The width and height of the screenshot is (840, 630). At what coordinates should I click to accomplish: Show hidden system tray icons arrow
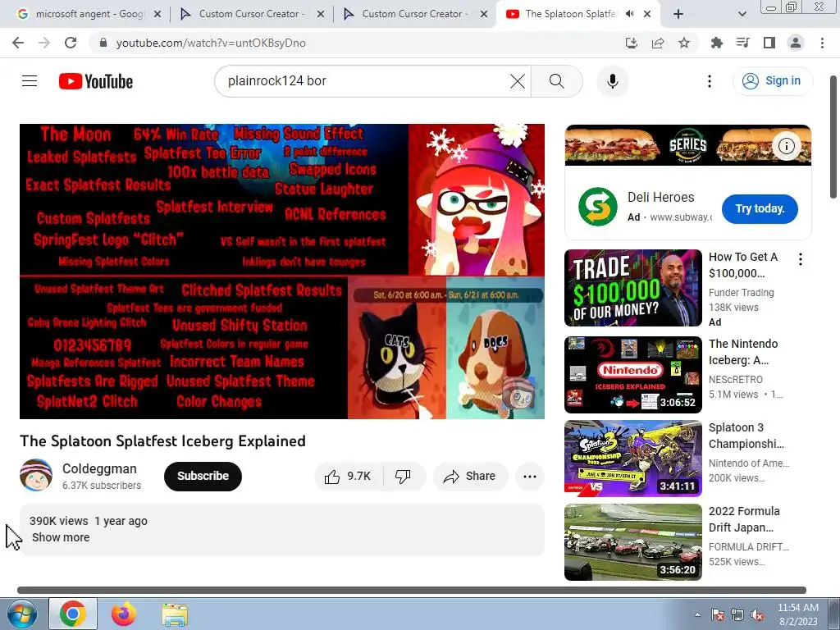(x=697, y=614)
